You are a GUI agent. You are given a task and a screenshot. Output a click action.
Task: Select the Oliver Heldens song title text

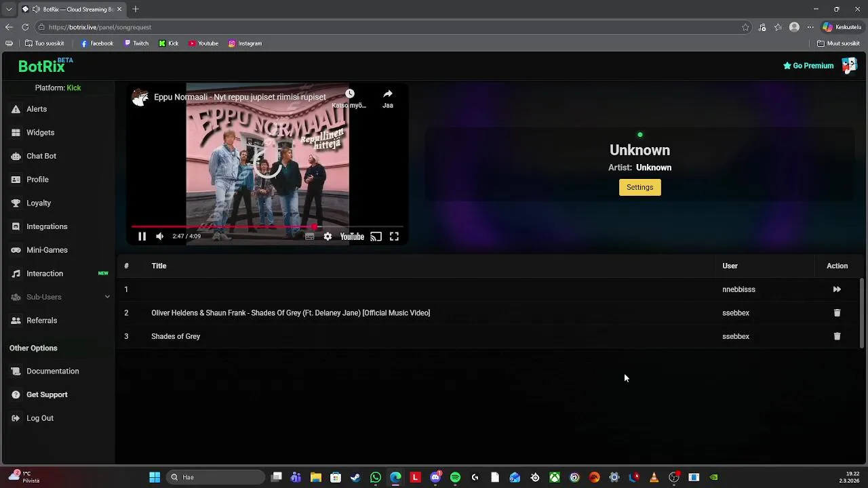click(290, 313)
